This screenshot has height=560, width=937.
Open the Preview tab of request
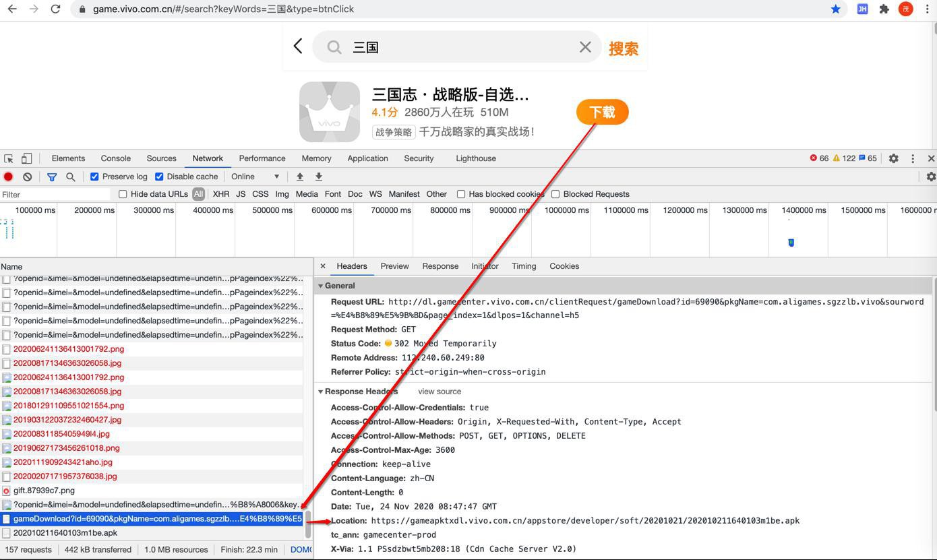coord(394,266)
